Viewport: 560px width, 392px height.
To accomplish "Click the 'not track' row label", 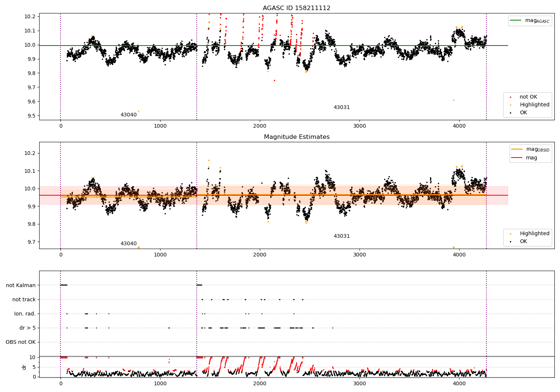I will tap(24, 299).
